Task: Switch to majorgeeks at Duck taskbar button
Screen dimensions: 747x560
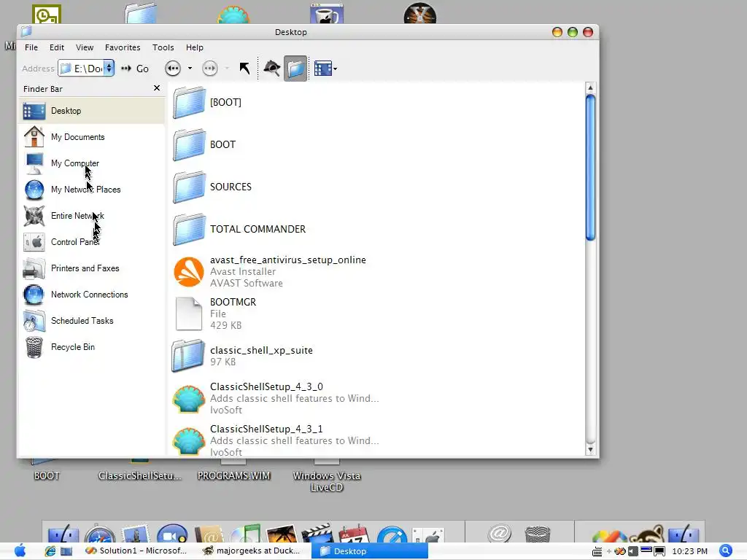Action: coord(252,551)
